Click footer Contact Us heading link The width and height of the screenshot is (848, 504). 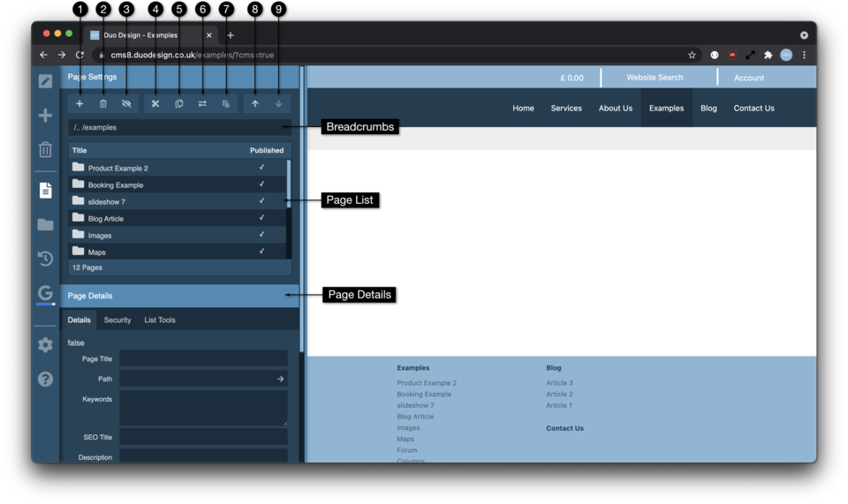(564, 428)
